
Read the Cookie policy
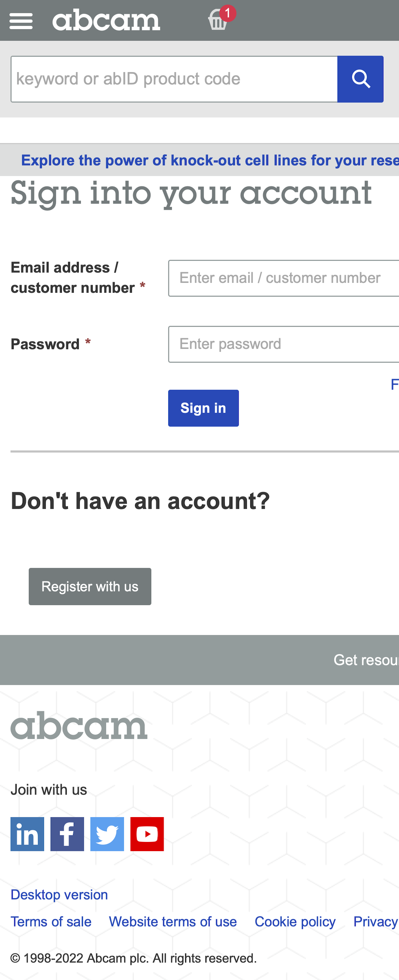(x=295, y=921)
